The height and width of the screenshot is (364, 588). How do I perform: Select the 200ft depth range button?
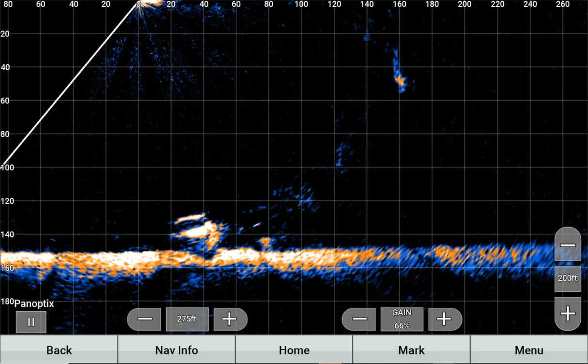click(568, 278)
